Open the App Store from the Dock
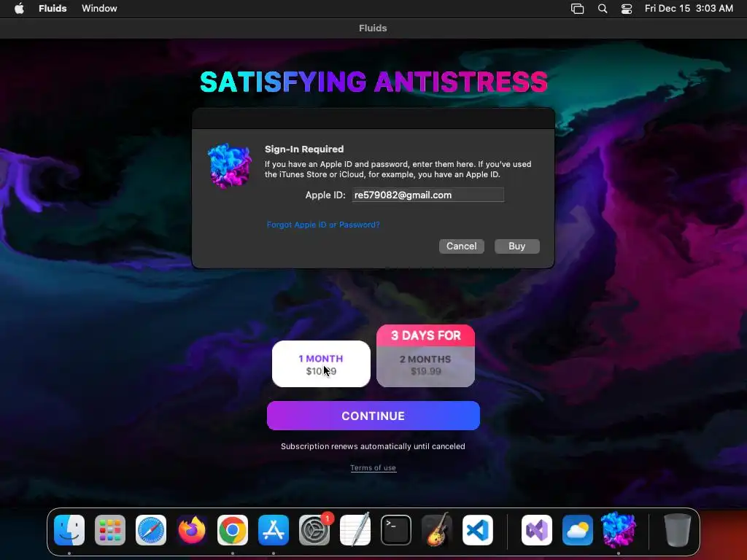Screen dimensions: 747x560 coord(274,529)
